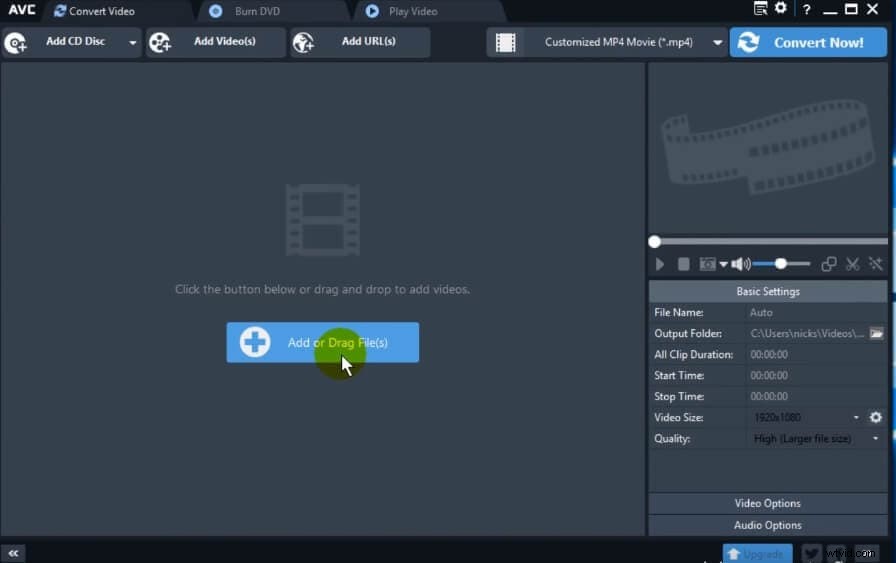Open the snapshot options dropdown arrow

coord(723,264)
